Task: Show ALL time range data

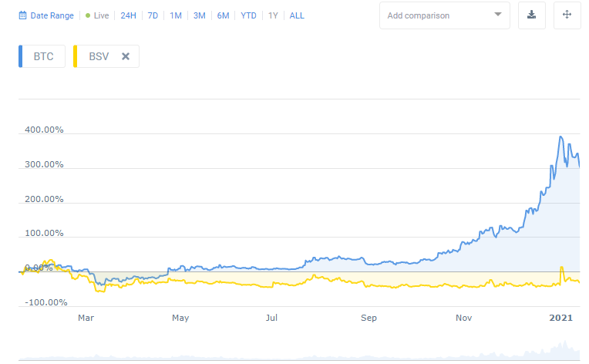Action: click(297, 15)
